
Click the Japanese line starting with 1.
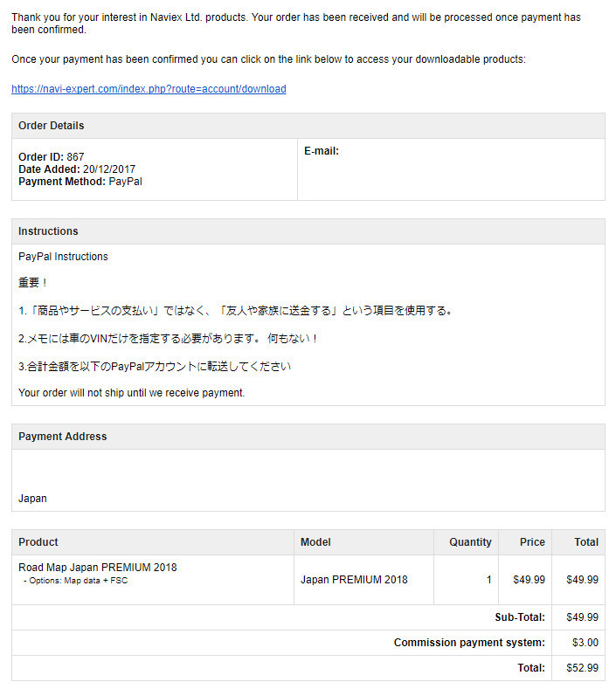coord(235,311)
